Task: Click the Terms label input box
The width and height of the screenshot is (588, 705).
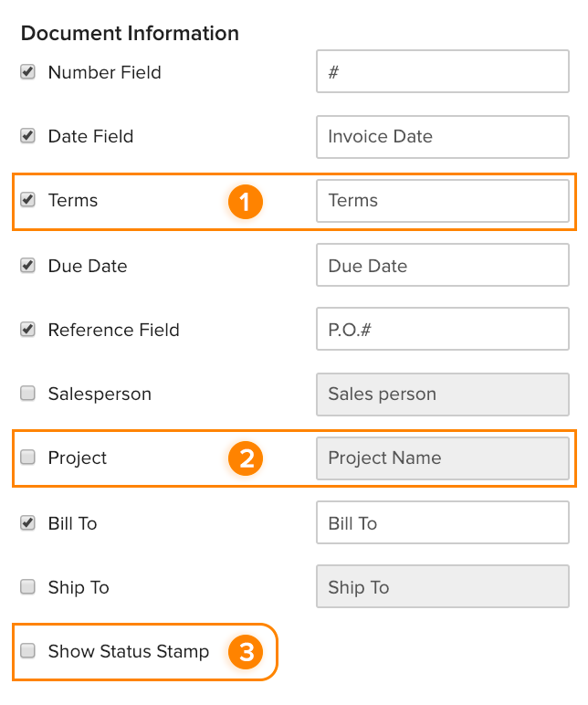Action: 443,200
